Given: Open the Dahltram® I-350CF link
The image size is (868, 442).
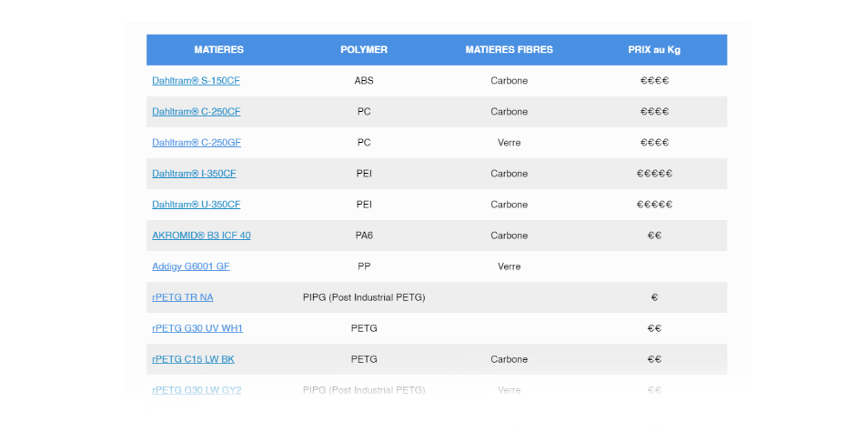Looking at the screenshot, I should [194, 174].
